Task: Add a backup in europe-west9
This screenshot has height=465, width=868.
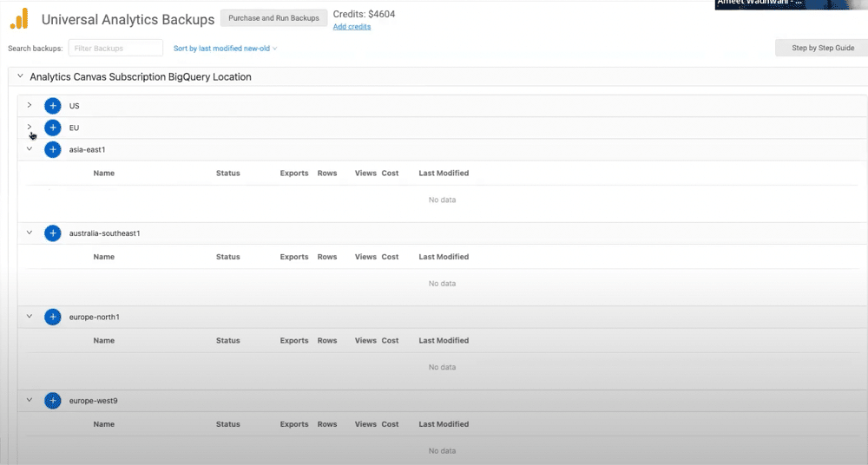Action: 53,401
